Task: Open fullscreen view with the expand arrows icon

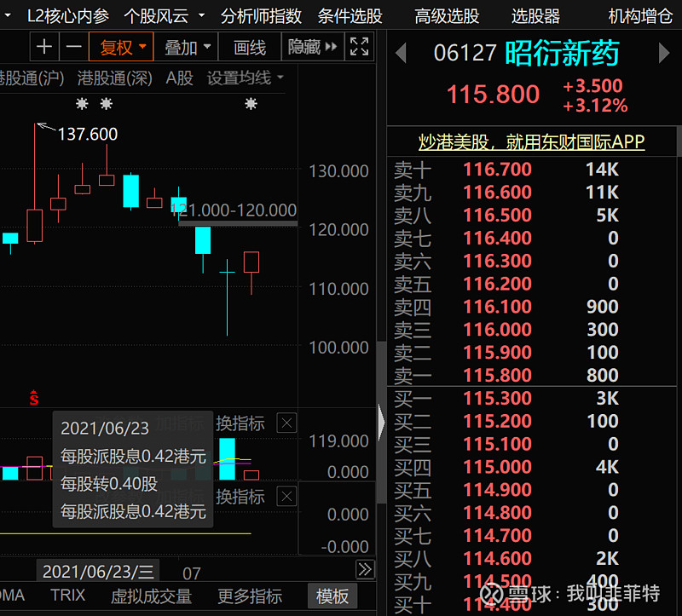Action: pyautogui.click(x=359, y=47)
